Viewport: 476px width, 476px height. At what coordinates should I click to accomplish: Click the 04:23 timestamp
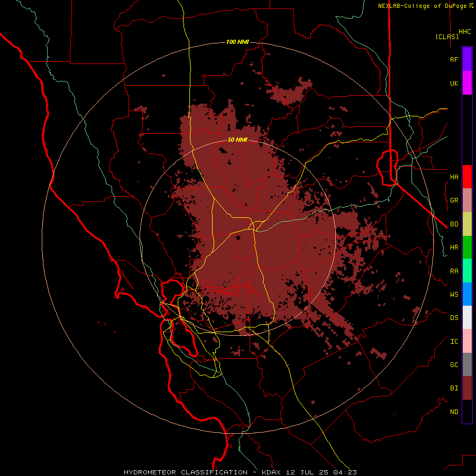coord(345,472)
